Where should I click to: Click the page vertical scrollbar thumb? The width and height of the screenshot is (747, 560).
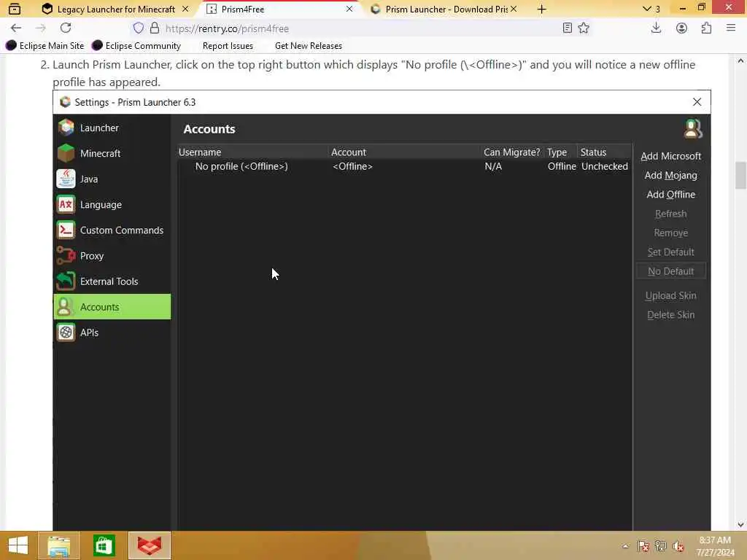click(x=740, y=175)
